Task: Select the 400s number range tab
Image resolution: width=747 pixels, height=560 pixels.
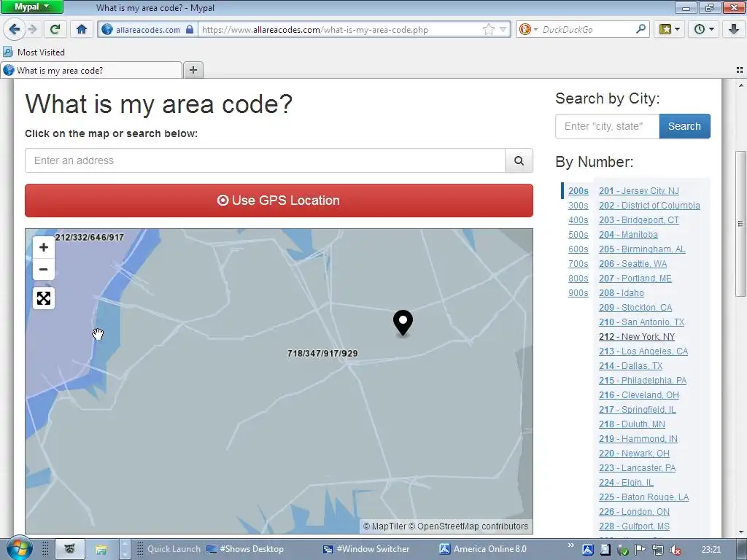Action: click(x=578, y=220)
